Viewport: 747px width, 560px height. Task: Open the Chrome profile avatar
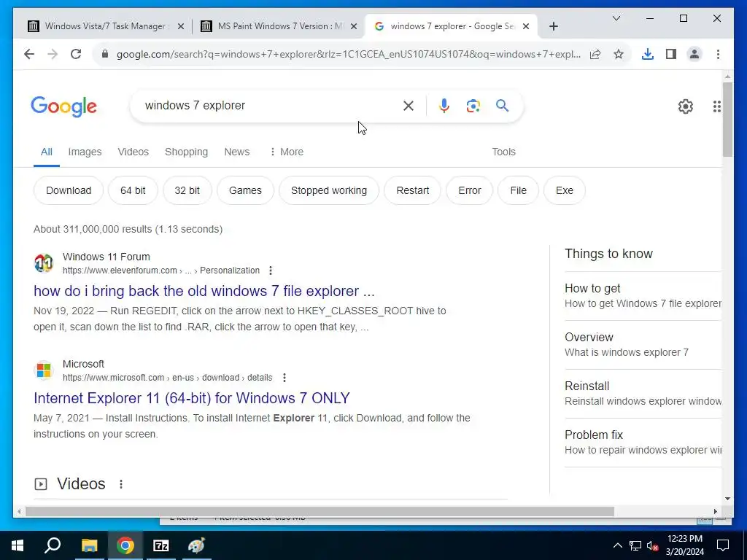point(694,54)
